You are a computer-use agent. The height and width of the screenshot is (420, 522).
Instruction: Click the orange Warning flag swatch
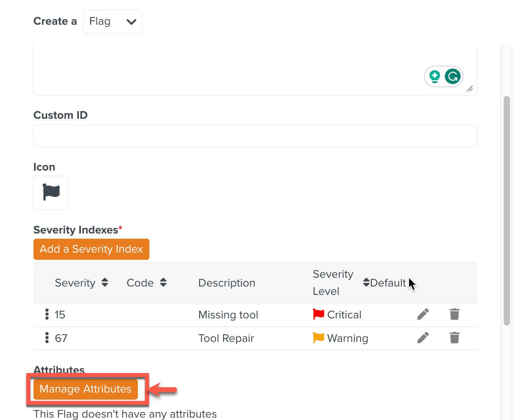pos(318,338)
